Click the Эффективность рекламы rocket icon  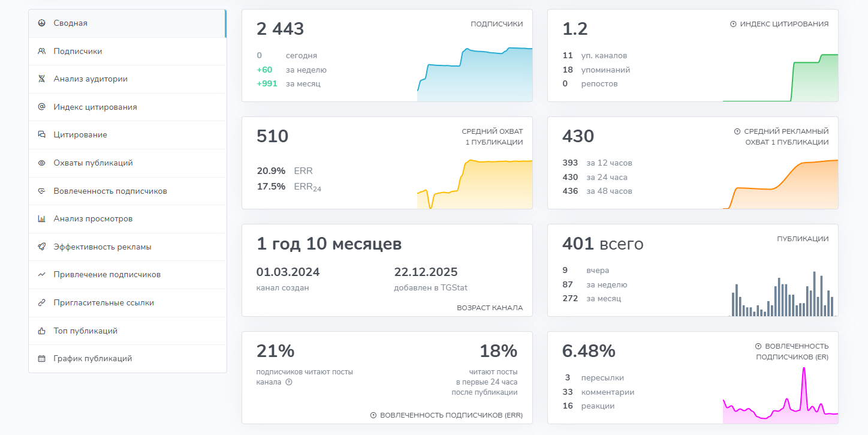(x=41, y=247)
